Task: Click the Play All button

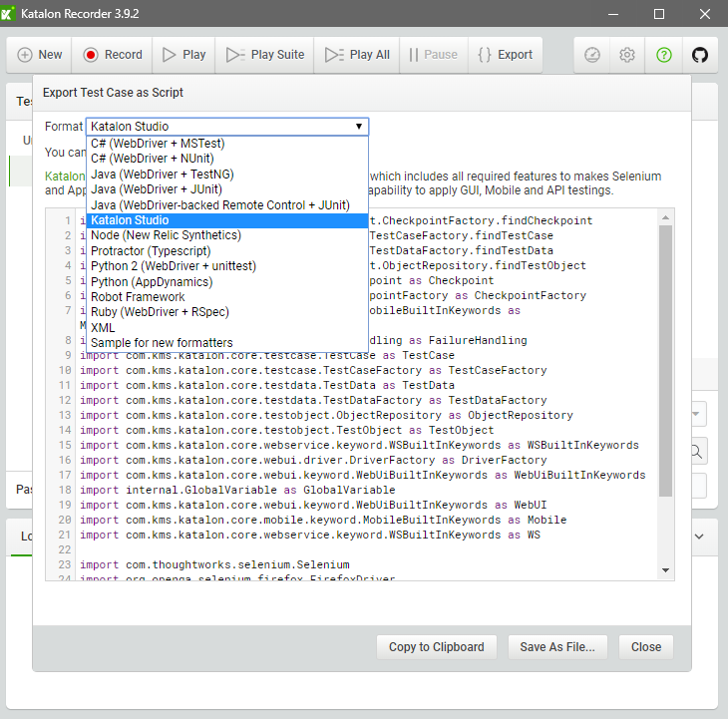Action: pyautogui.click(x=357, y=55)
